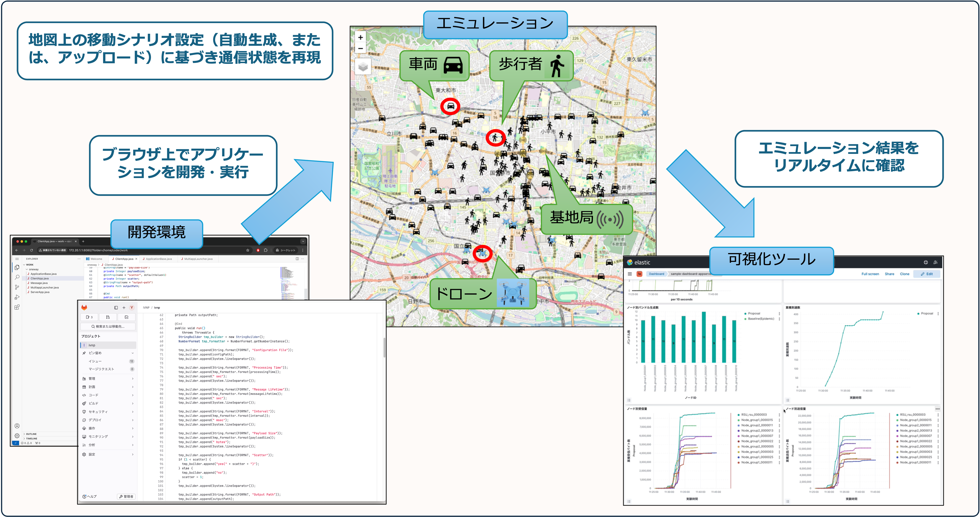Zoom out on the emulation map
This screenshot has height=517, width=980.
pyautogui.click(x=361, y=48)
